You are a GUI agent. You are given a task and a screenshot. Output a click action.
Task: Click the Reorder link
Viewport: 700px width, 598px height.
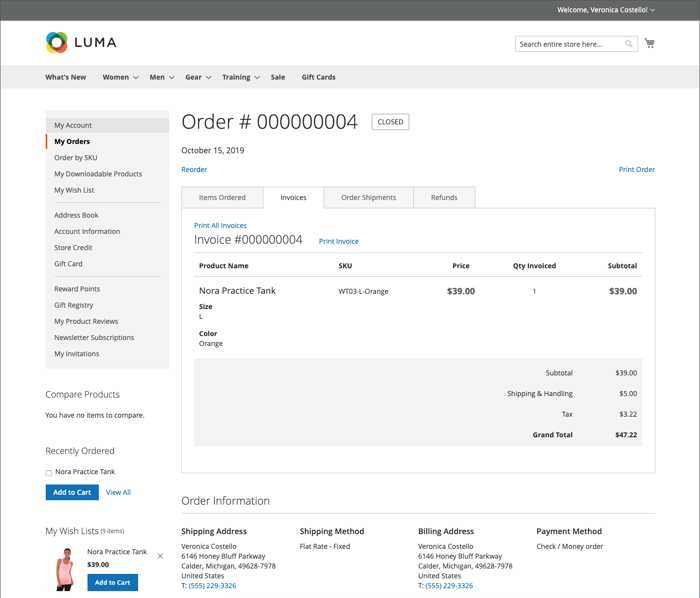pos(194,170)
